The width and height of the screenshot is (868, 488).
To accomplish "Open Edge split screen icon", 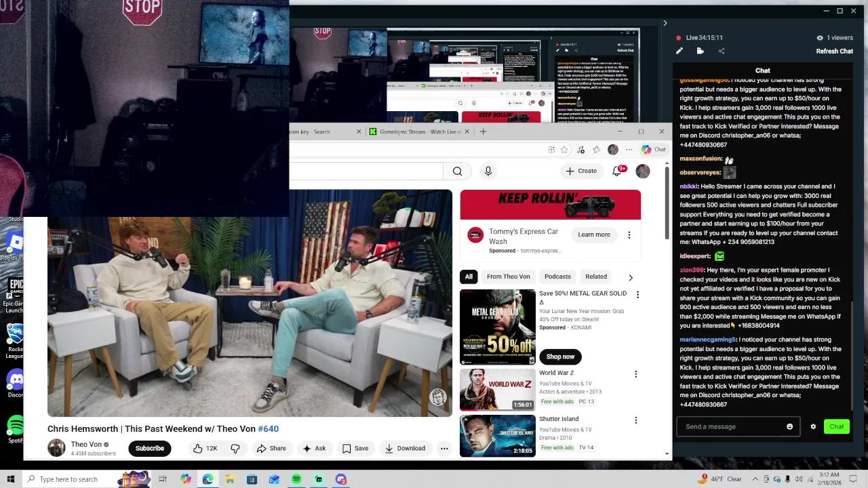I will pos(551,150).
